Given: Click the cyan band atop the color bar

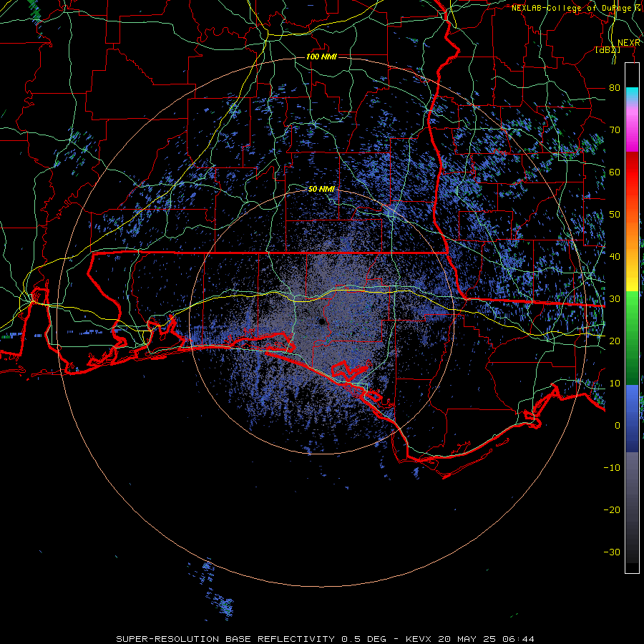Looking at the screenshot, I should coord(632,94).
